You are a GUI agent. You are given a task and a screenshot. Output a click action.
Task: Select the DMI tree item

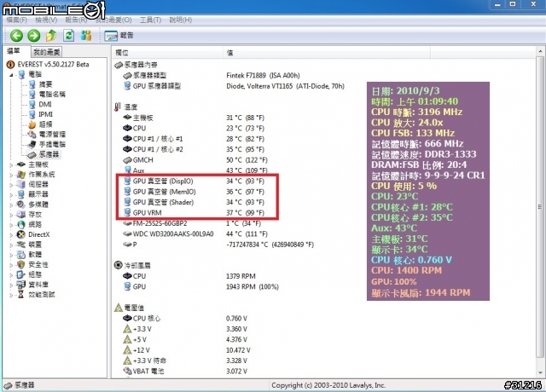[x=45, y=104]
